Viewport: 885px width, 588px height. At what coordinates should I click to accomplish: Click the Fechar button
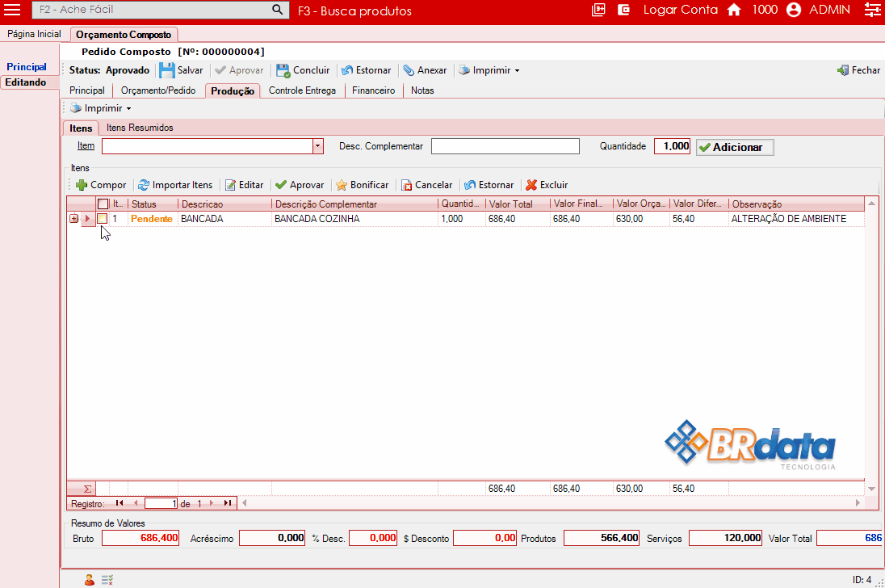(x=858, y=70)
